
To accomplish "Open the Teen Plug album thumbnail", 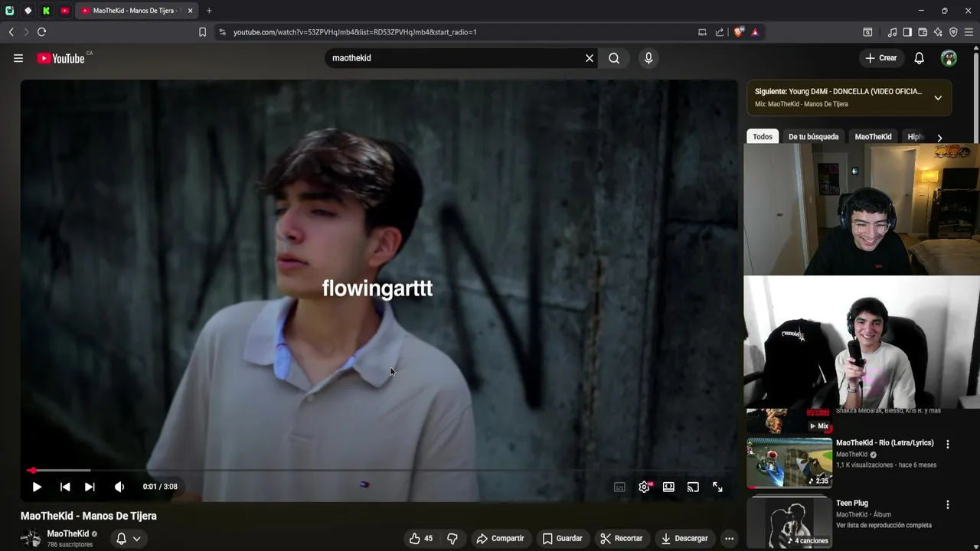I will click(x=789, y=522).
